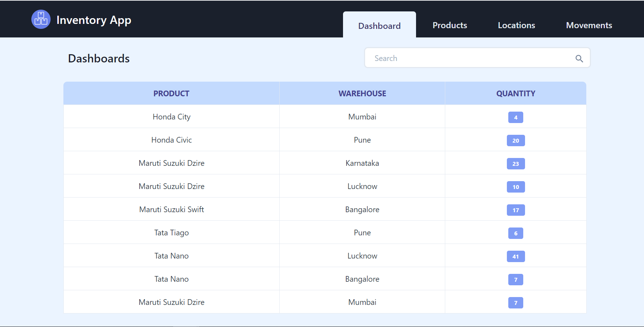This screenshot has width=644, height=327.
Task: Click the quantity badge showing 41
Action: (x=515, y=256)
